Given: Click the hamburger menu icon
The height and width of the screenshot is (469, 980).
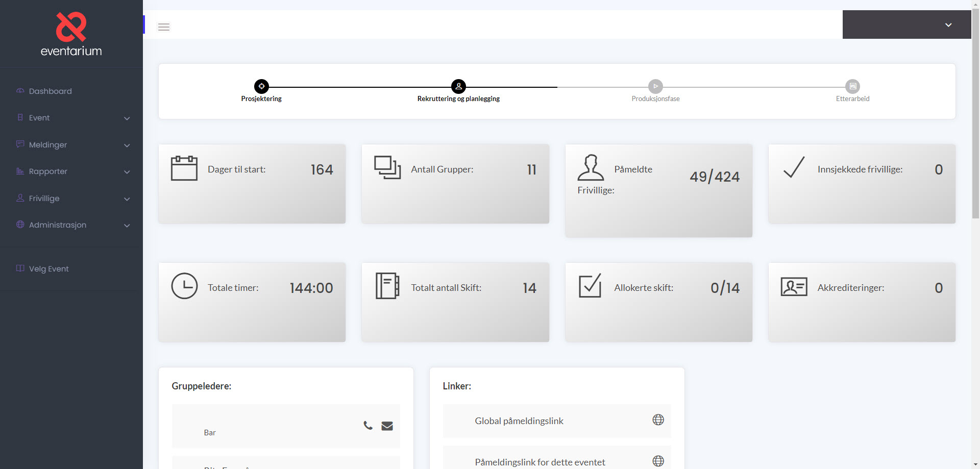Looking at the screenshot, I should coord(163,27).
